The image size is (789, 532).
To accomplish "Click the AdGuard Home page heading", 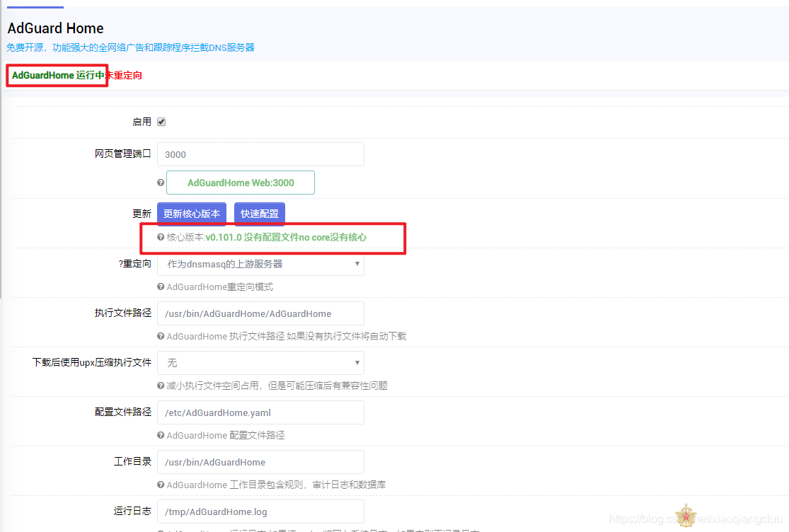I will (55, 28).
